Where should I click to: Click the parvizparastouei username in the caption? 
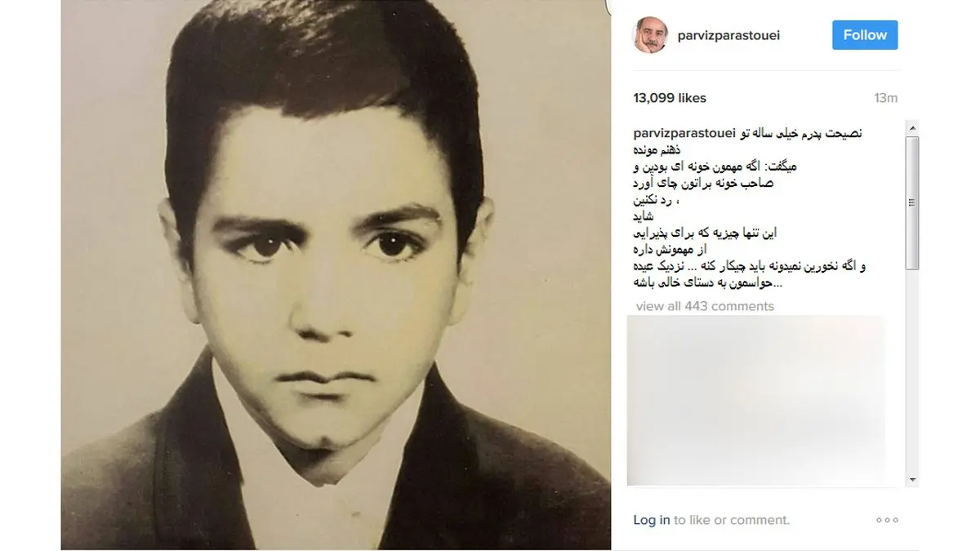point(685,133)
